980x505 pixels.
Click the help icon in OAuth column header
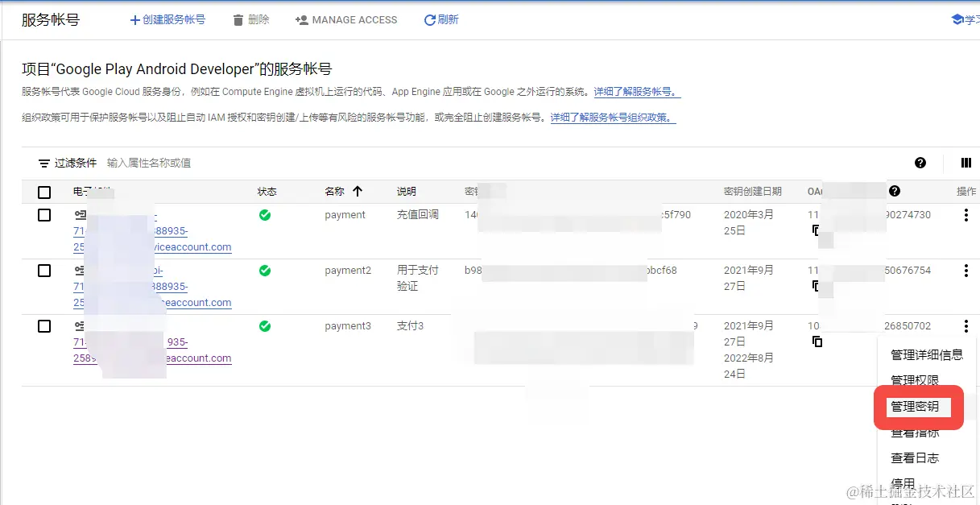(895, 191)
